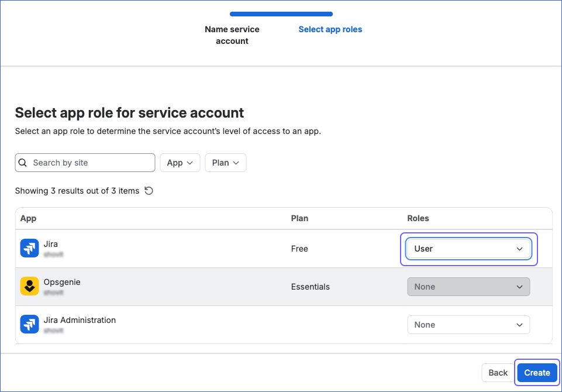The image size is (562, 392).
Task: Click the Plan column header
Action: coord(299,218)
